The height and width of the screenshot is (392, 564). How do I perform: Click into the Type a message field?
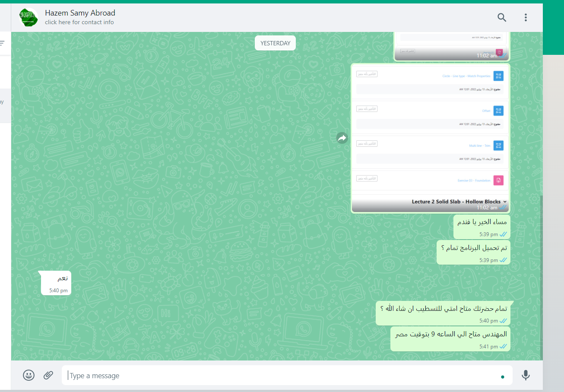(x=287, y=376)
